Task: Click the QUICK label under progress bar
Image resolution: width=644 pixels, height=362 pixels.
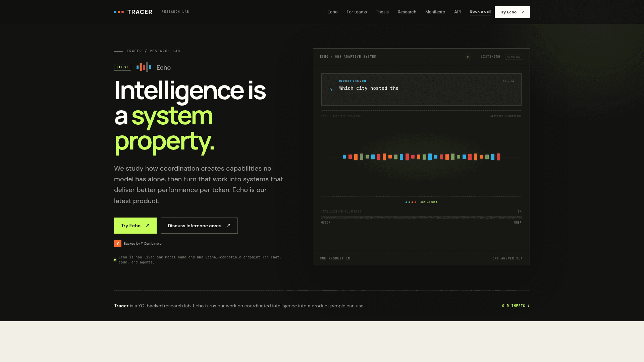Action: (x=326, y=223)
